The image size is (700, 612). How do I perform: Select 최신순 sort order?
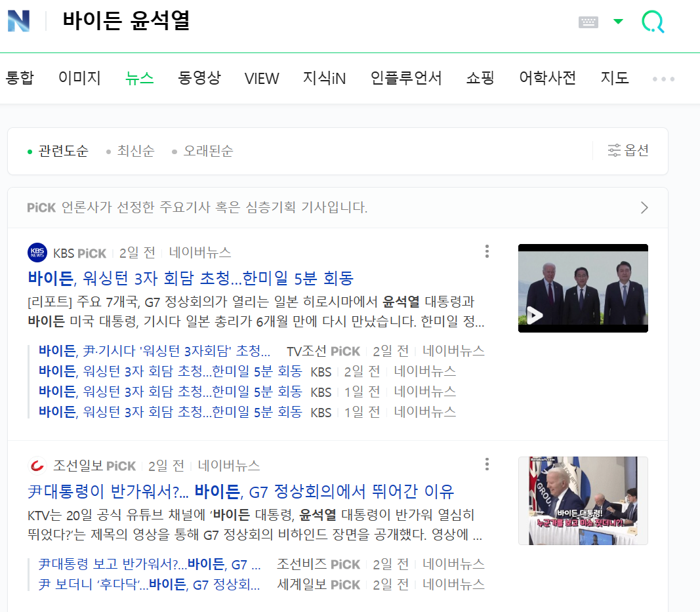[131, 151]
